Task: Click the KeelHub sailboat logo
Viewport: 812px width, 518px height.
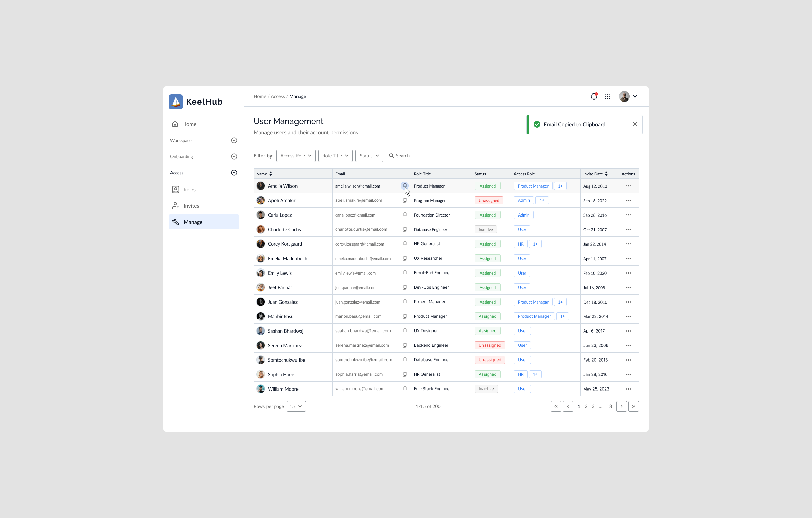Action: pyautogui.click(x=176, y=102)
